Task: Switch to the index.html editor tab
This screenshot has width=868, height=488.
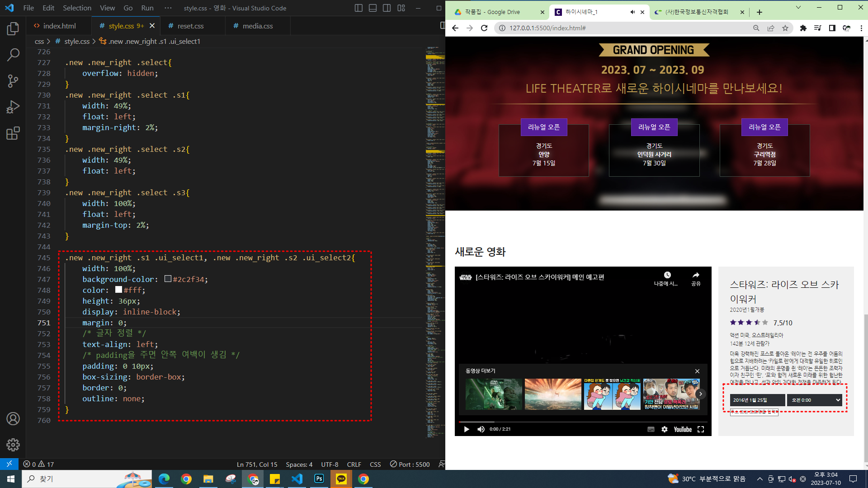Action: (59, 26)
